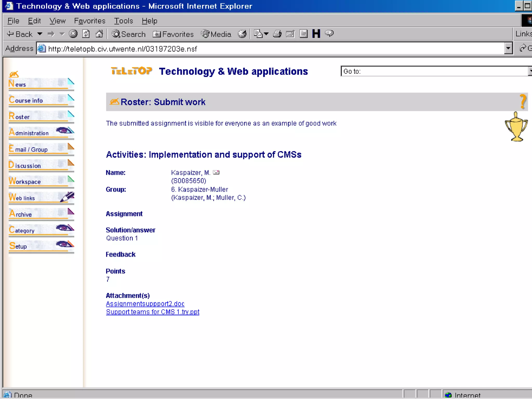Go to the Home page icon
Screen dimensions: 532x399
99,34
